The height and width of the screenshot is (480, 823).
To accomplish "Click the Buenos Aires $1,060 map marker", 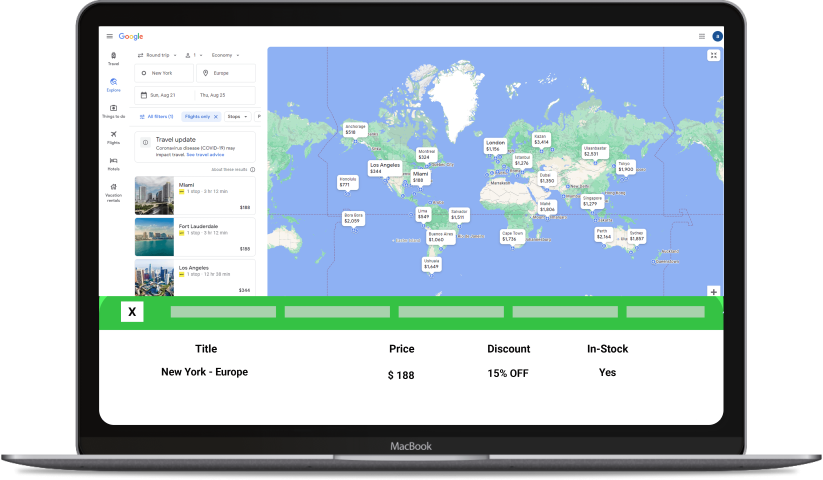I will click(x=440, y=237).
